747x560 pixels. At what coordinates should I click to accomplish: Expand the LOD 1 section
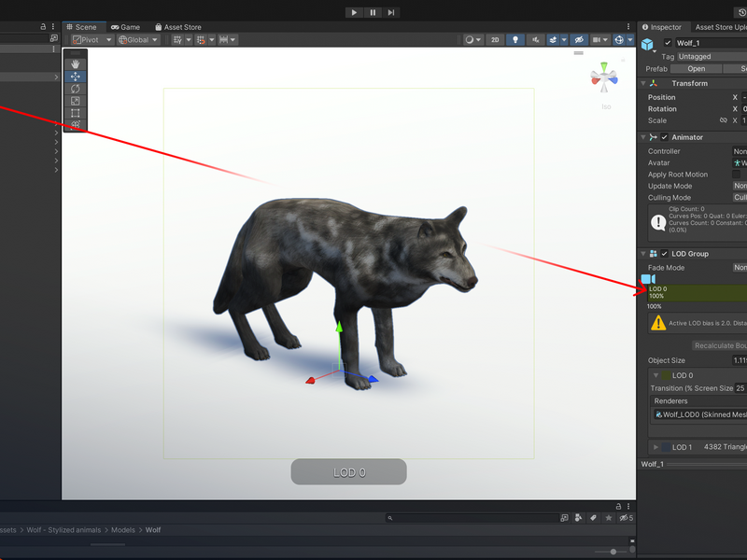tap(656, 447)
